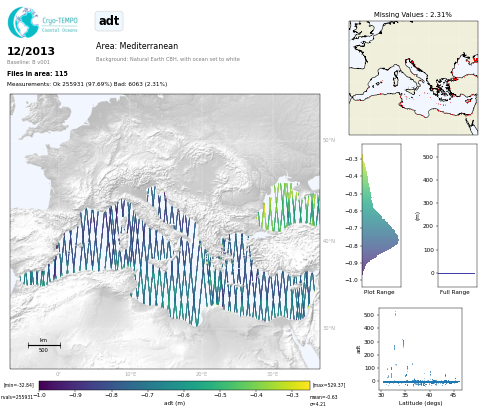Viewport: 492px width, 410px height.
Task: Click the 50°N latitude label
Action: pyautogui.click(x=329, y=140)
